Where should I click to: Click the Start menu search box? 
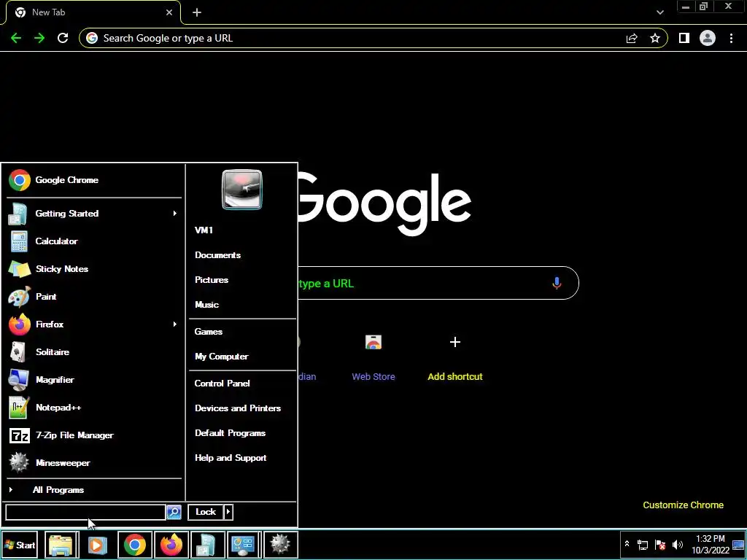pyautogui.click(x=85, y=512)
